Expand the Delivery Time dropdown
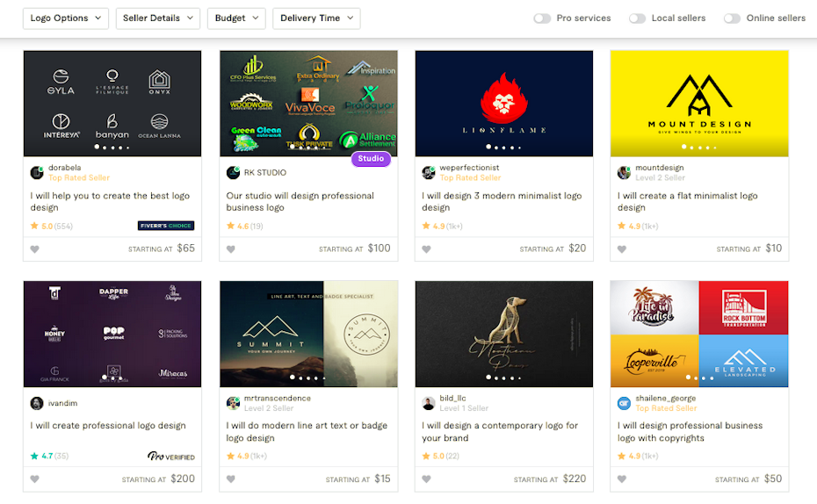This screenshot has width=817, height=504. [x=316, y=18]
